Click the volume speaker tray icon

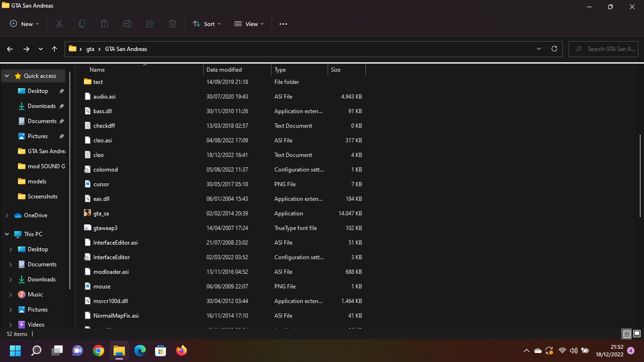[x=574, y=350]
